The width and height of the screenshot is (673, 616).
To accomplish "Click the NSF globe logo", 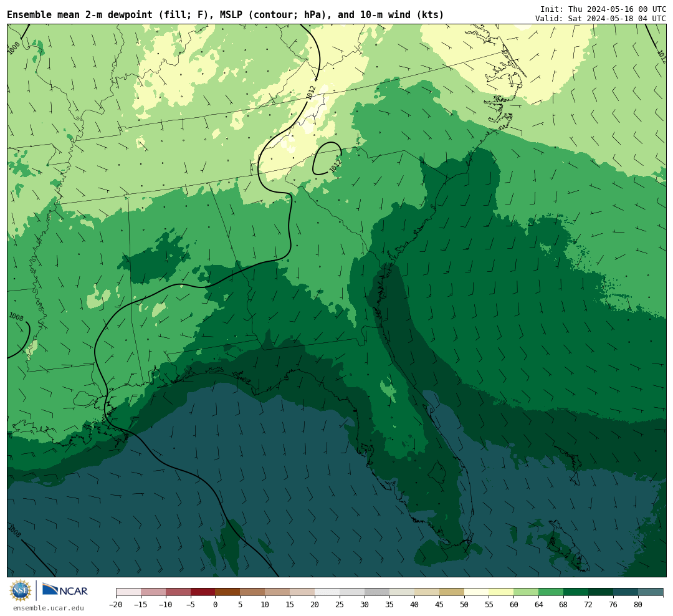I will click(x=20, y=590).
